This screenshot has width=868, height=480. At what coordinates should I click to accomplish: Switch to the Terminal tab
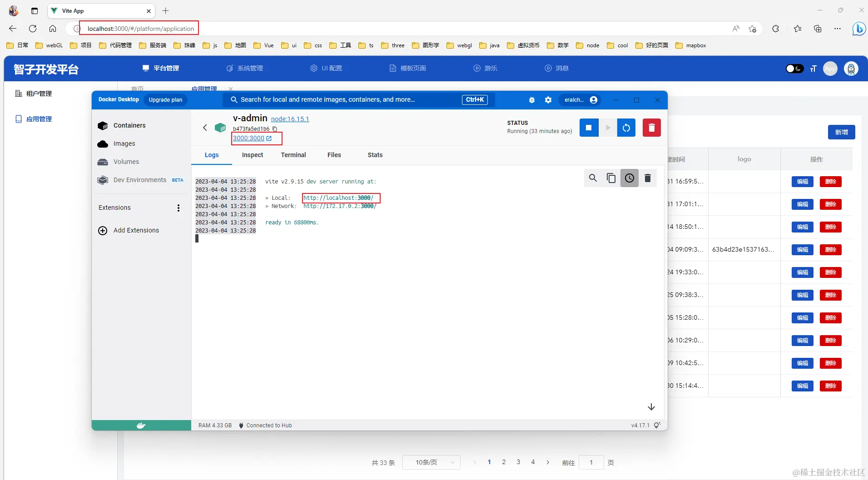tap(293, 155)
